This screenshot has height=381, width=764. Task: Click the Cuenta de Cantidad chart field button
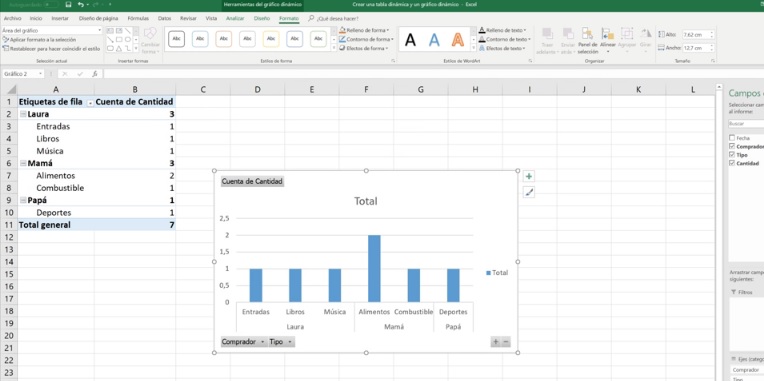[252, 181]
